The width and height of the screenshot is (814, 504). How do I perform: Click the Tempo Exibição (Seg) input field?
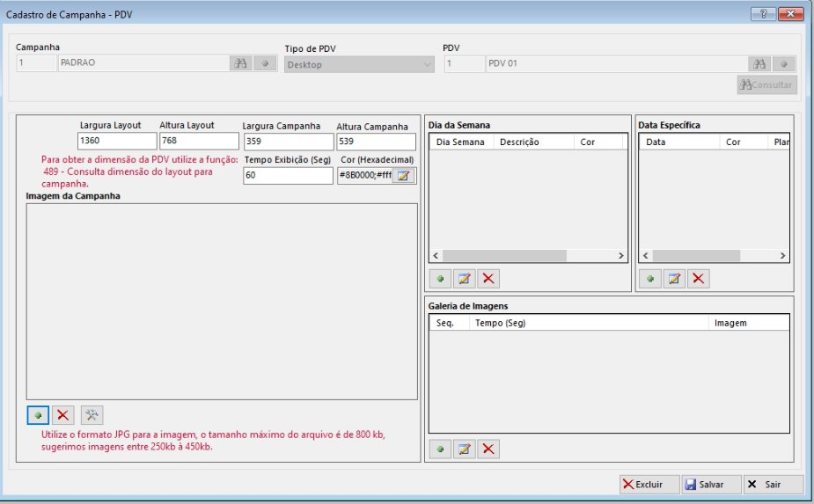click(287, 175)
